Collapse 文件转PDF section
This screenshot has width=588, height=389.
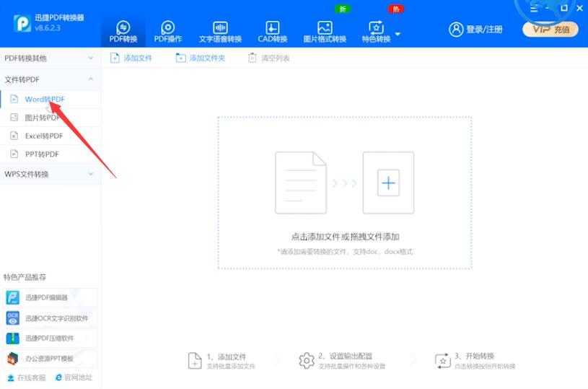[51, 79]
